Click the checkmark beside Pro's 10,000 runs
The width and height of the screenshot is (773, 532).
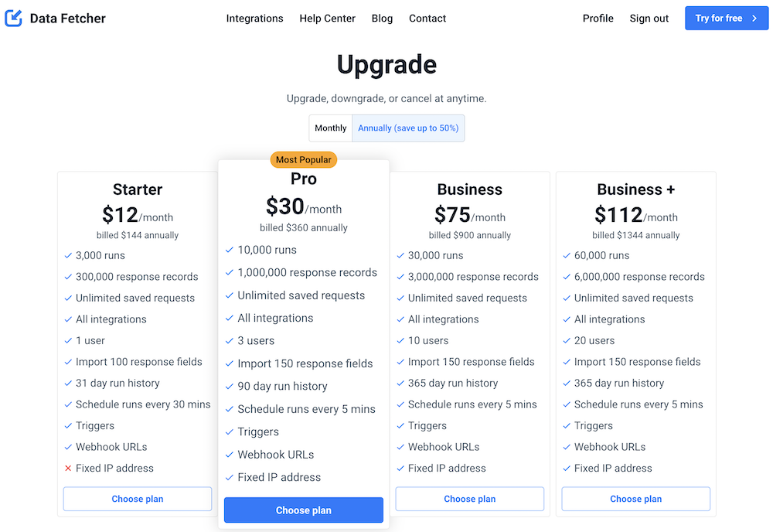coord(230,250)
